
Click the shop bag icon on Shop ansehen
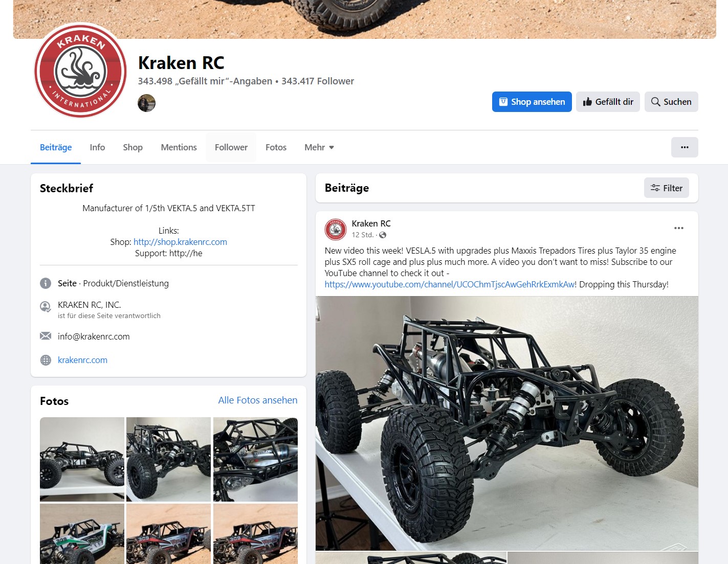[503, 102]
